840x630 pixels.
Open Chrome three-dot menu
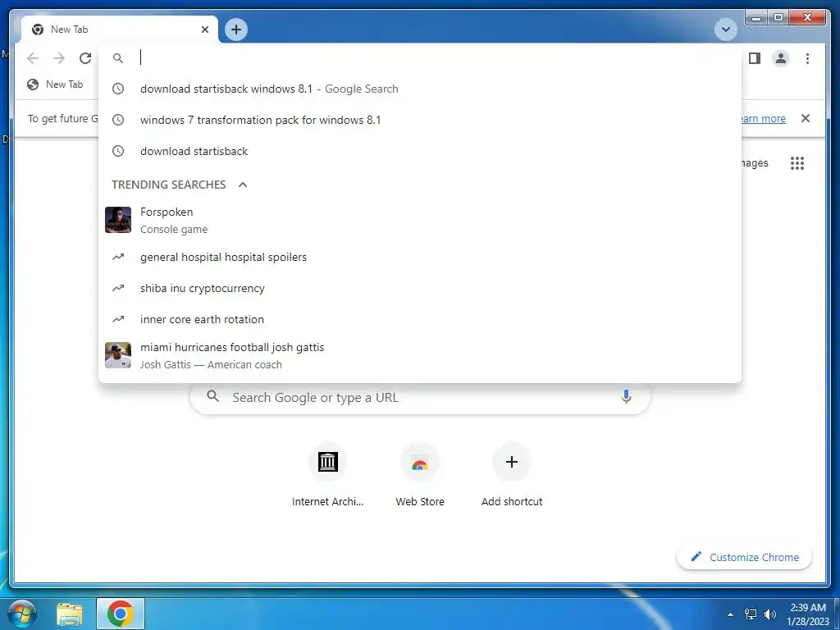click(x=807, y=58)
